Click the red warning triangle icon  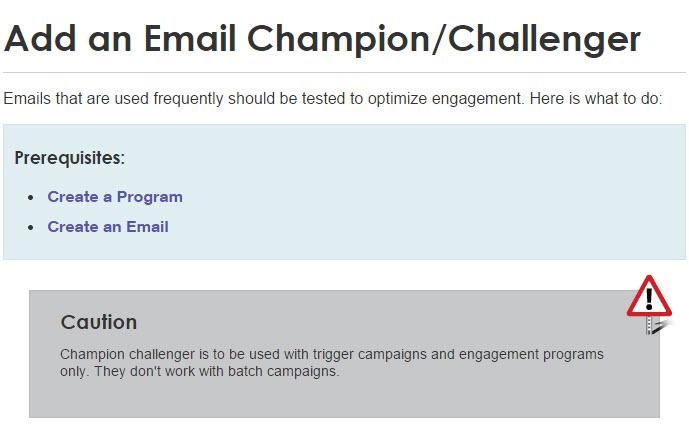click(x=649, y=297)
